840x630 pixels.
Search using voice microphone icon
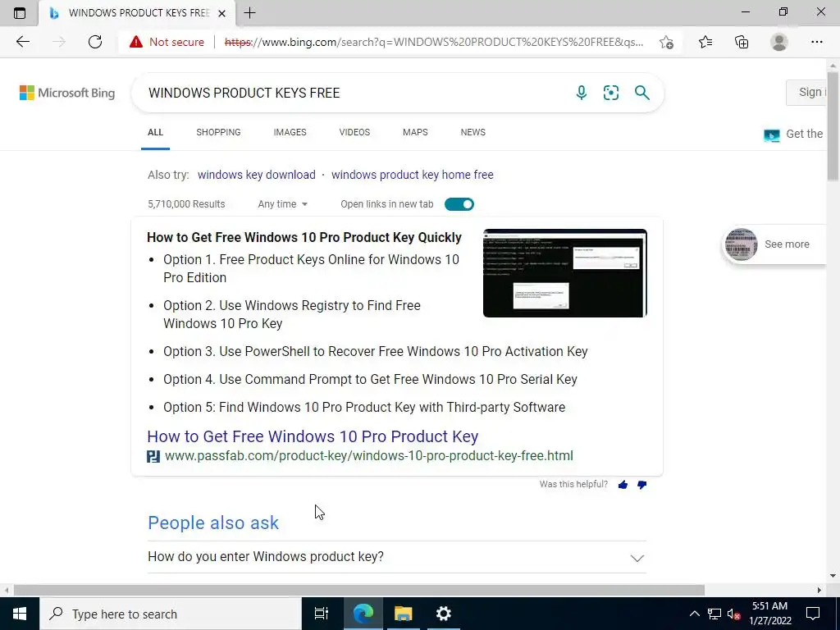coord(582,93)
